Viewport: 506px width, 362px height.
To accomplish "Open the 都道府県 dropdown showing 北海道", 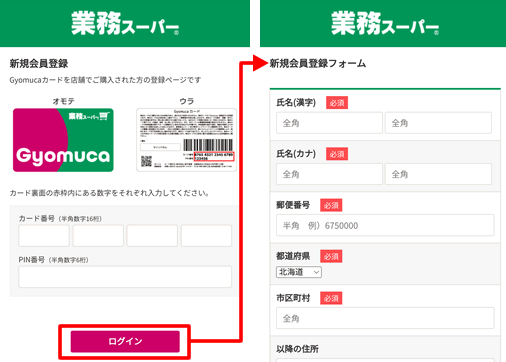I will pos(299,272).
